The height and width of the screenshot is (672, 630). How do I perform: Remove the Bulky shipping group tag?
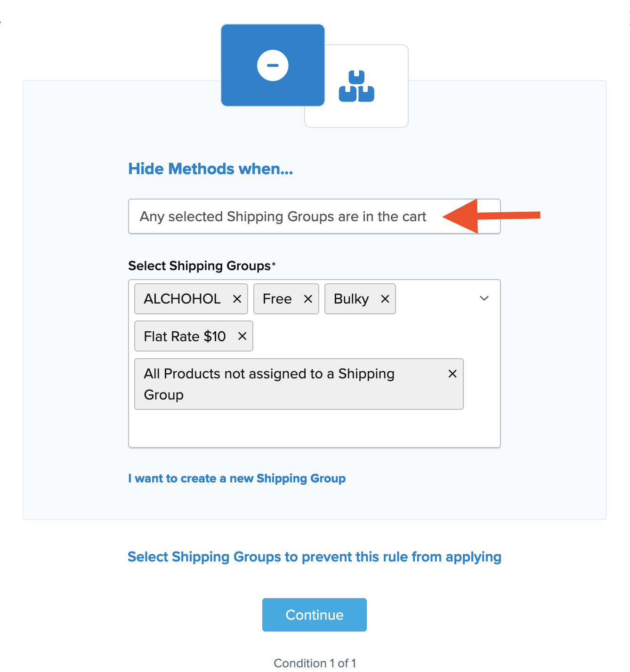(x=385, y=299)
